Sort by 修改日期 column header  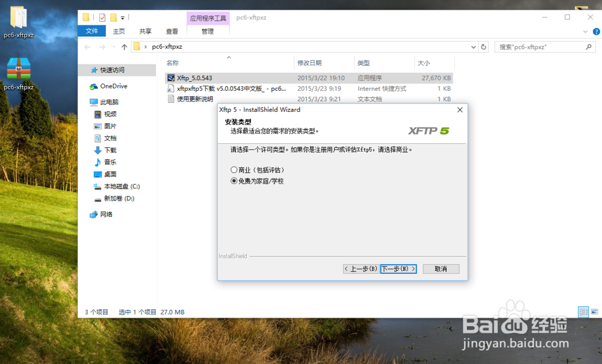click(x=309, y=63)
